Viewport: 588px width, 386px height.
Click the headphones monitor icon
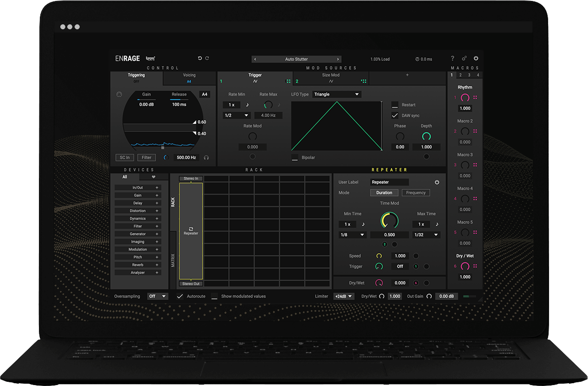pos(206,158)
